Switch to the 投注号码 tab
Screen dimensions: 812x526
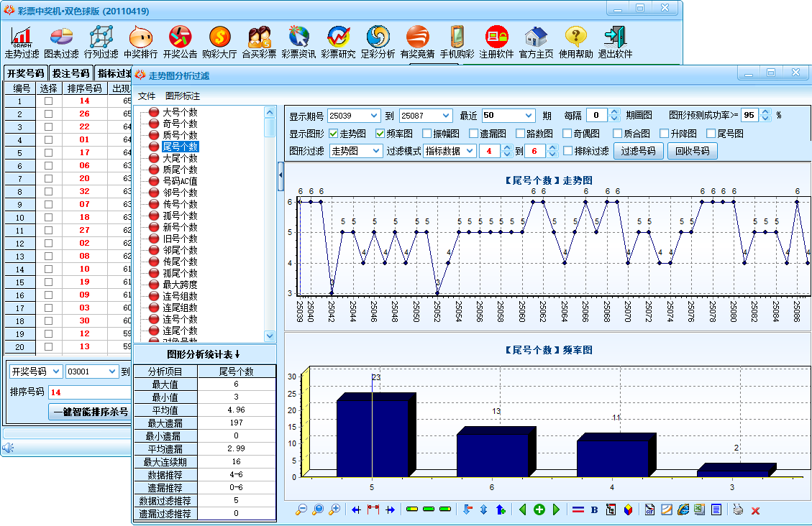[x=70, y=73]
